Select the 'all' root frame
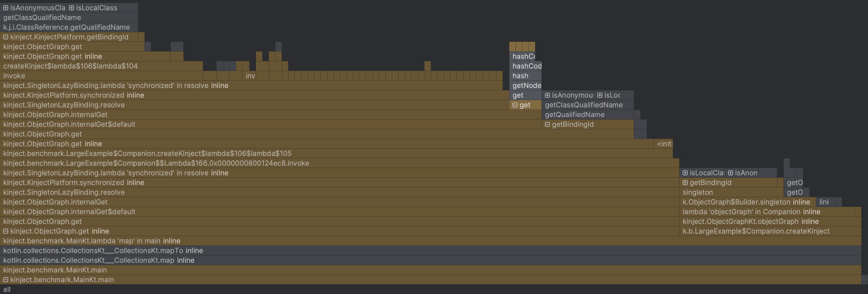Viewport: 868px width, 294px height. coord(7,290)
